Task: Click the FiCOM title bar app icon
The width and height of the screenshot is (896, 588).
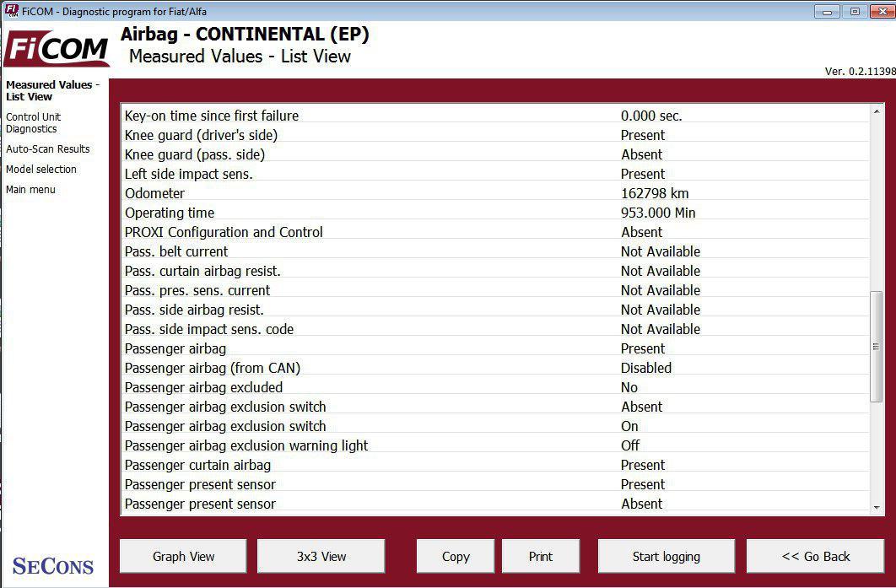Action: [11, 11]
